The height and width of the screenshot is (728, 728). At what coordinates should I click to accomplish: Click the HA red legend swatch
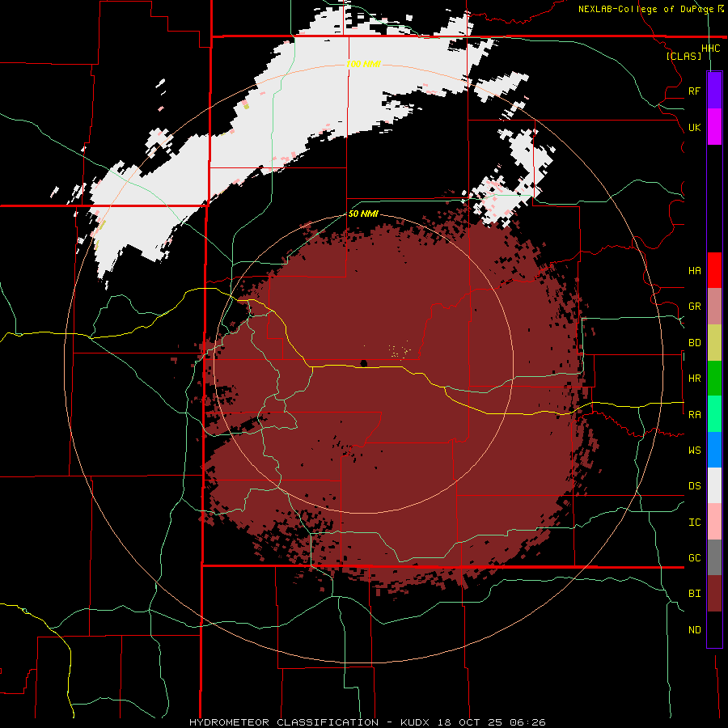[714, 270]
